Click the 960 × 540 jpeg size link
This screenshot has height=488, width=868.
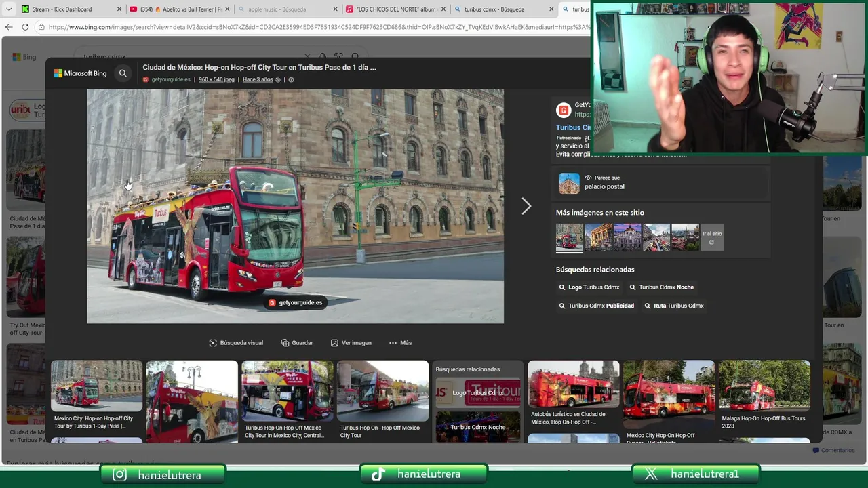click(x=216, y=79)
